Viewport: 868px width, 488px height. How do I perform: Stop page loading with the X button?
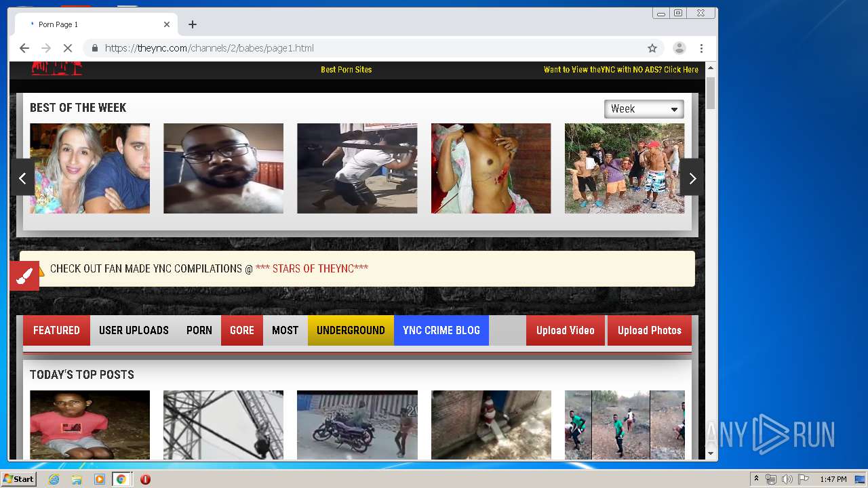click(x=68, y=48)
